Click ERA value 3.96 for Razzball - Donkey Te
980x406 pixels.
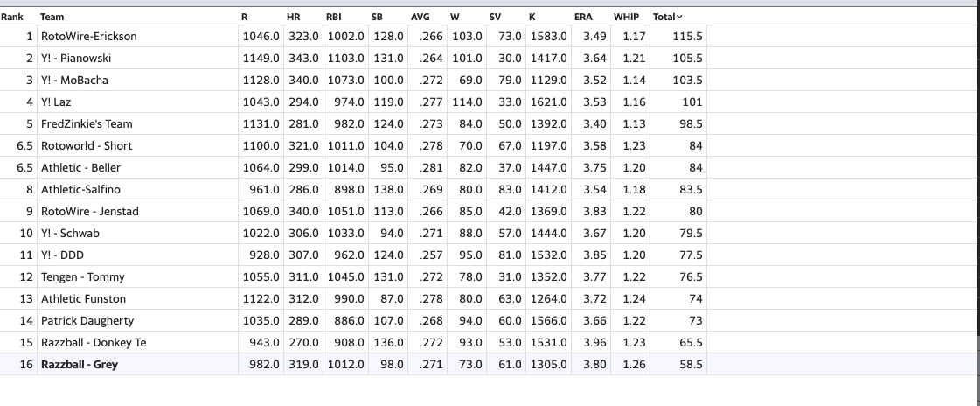(x=594, y=343)
